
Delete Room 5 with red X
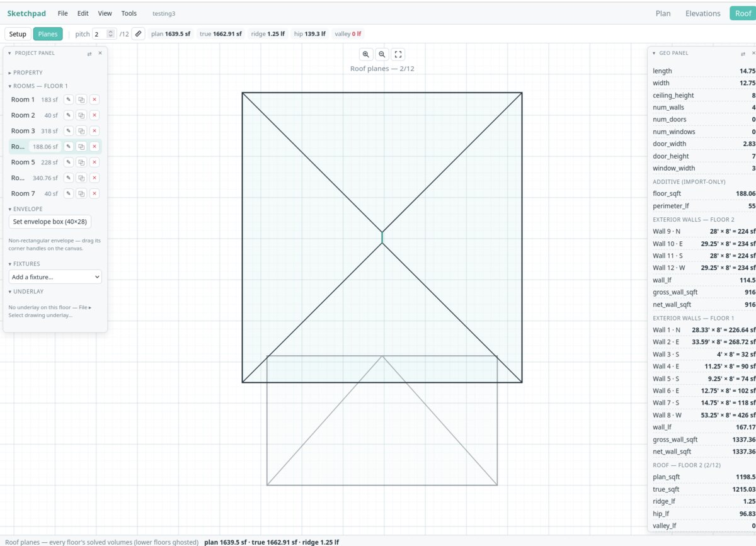point(94,162)
